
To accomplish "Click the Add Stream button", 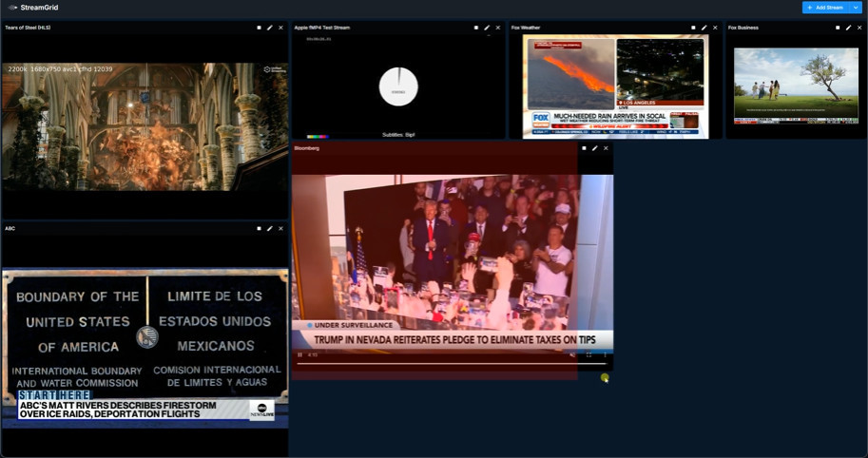I will (x=825, y=8).
